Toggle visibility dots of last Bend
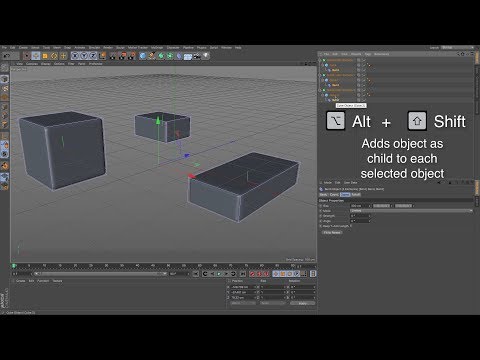 coord(359,100)
